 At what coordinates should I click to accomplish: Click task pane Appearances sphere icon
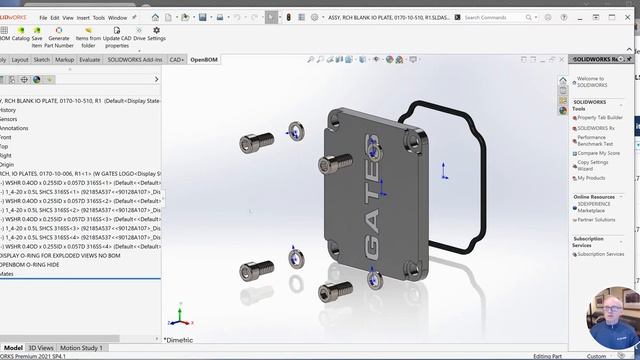pyautogui.click(x=563, y=110)
